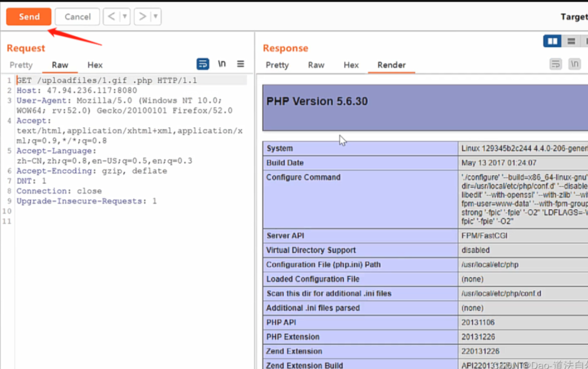
Task: Toggle \n characters icon in Response panel
Action: tap(574, 64)
